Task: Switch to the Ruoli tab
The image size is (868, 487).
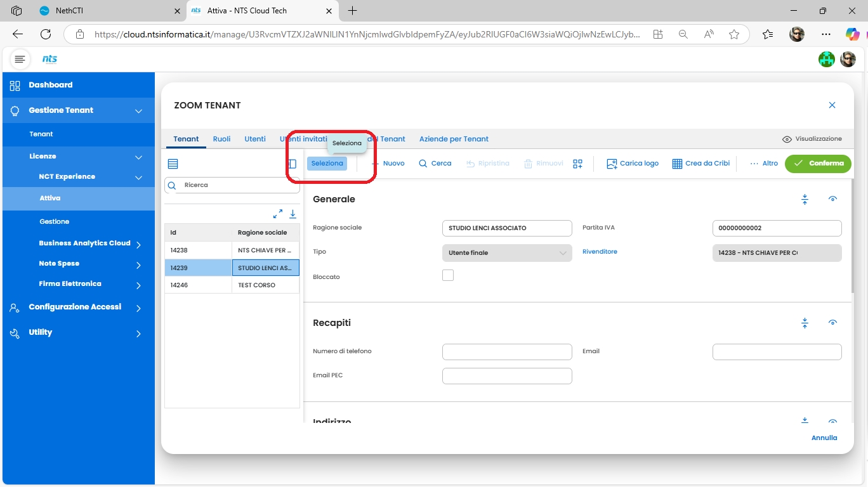Action: click(x=221, y=139)
